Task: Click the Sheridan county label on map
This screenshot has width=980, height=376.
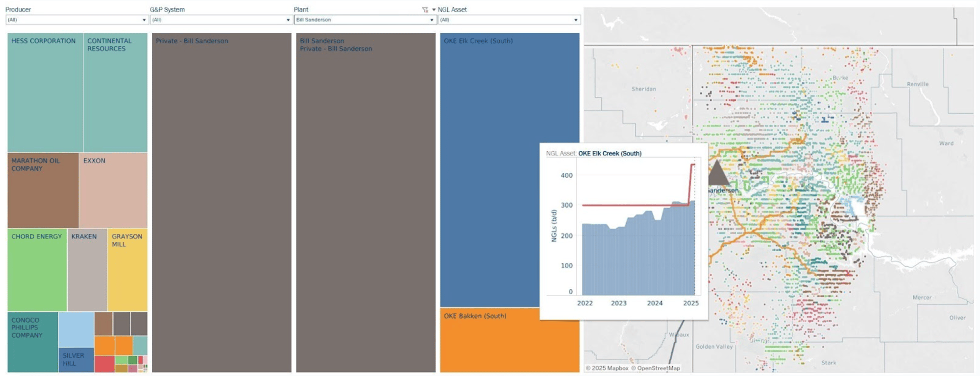Action: (643, 89)
